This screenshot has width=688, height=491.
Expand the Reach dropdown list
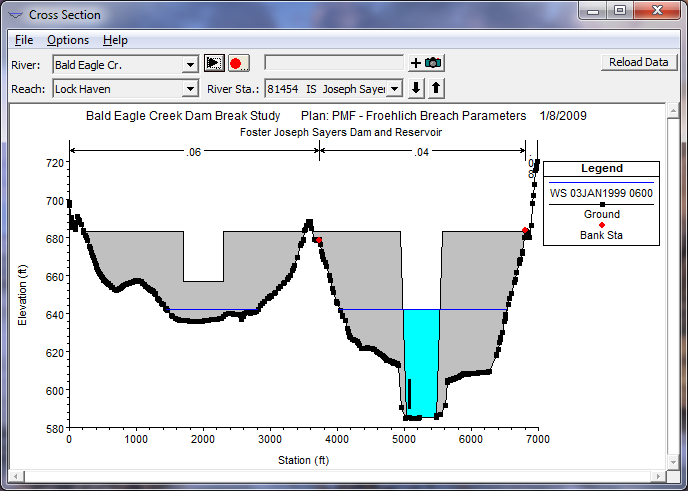(190, 89)
